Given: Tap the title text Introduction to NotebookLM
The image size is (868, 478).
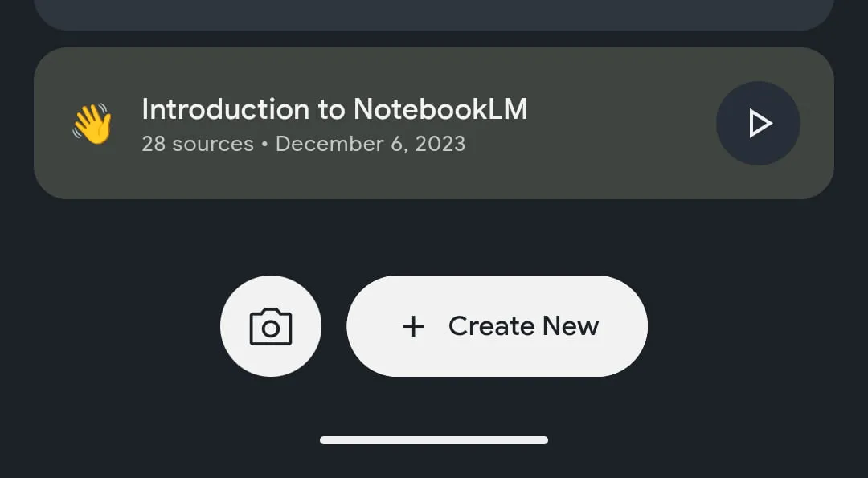Looking at the screenshot, I should [x=334, y=108].
